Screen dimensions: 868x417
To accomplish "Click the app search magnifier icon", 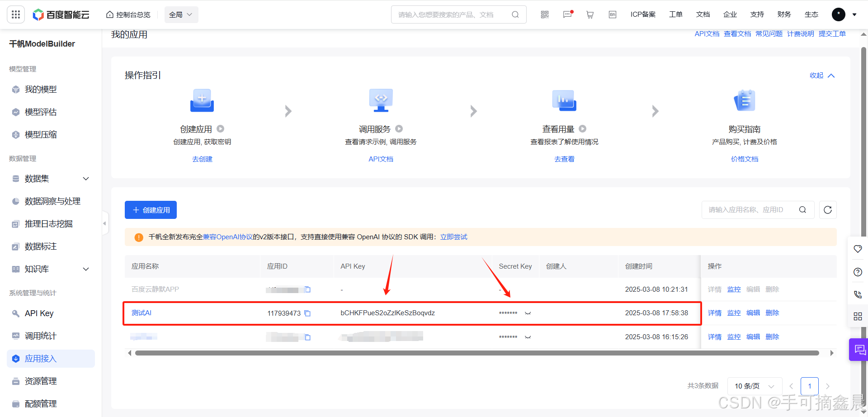I will coord(802,210).
